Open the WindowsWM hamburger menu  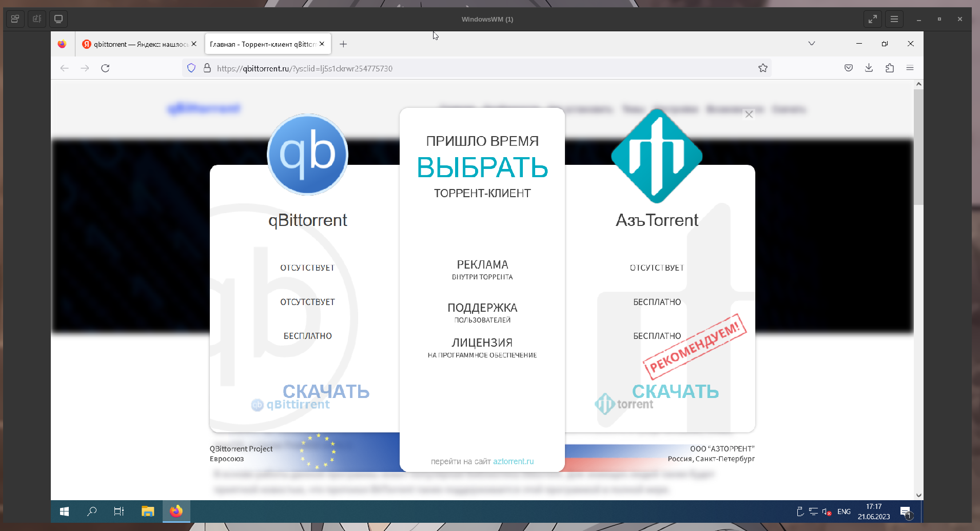click(894, 20)
